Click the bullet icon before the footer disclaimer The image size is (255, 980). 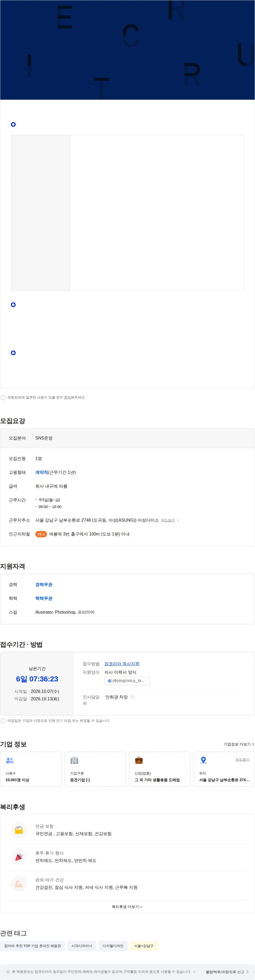point(8,972)
